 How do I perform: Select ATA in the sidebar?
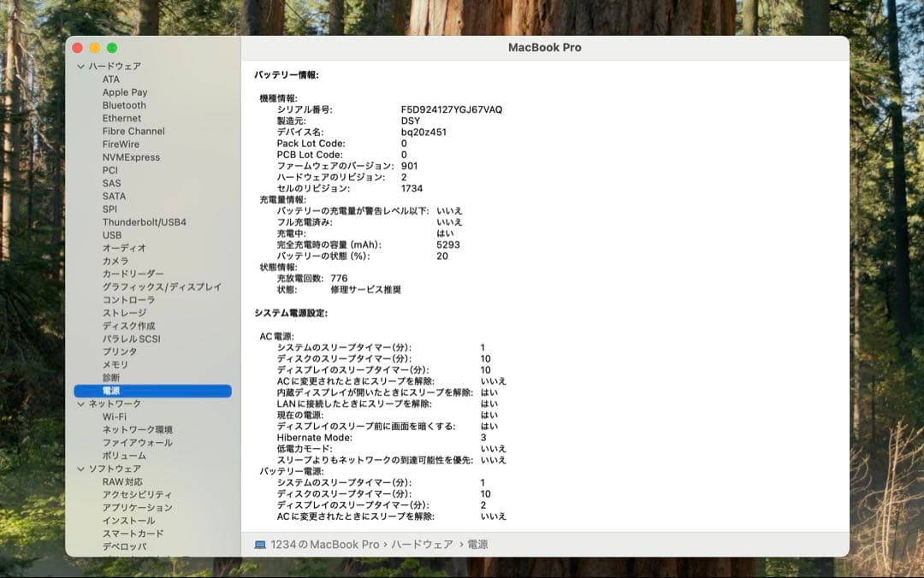click(x=110, y=80)
